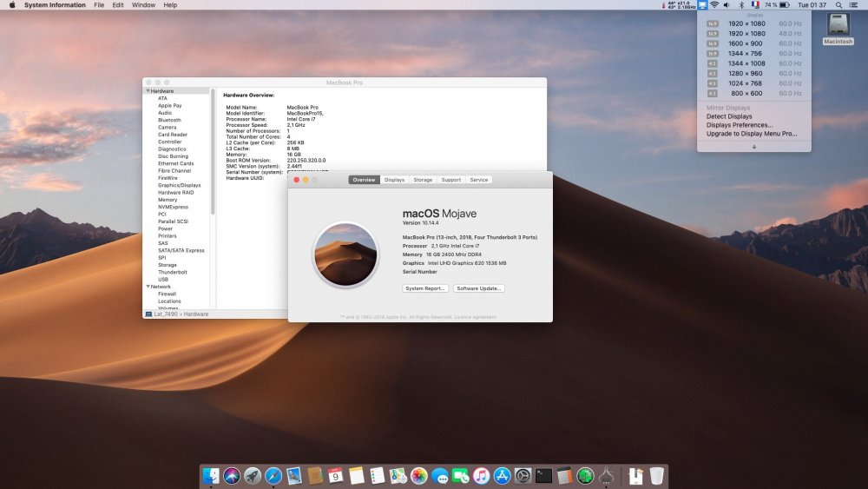Collapse the Network section in sidebar
The width and height of the screenshot is (868, 489).
point(148,287)
